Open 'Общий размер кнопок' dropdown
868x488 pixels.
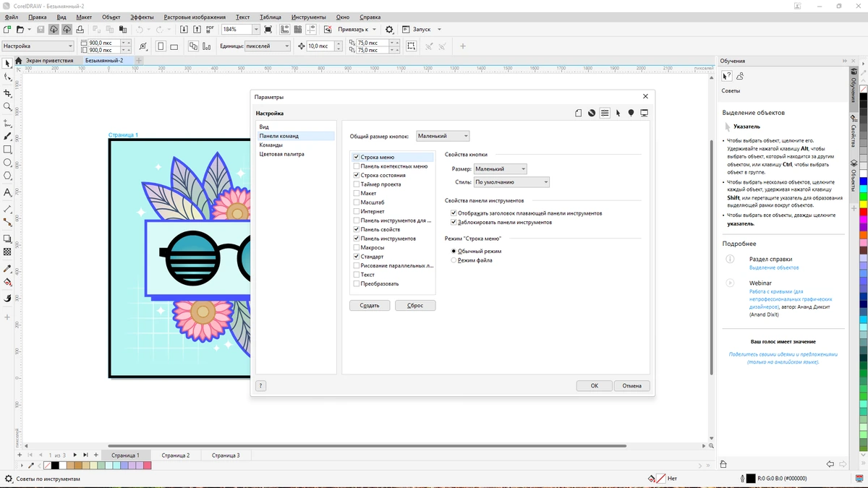coord(443,136)
